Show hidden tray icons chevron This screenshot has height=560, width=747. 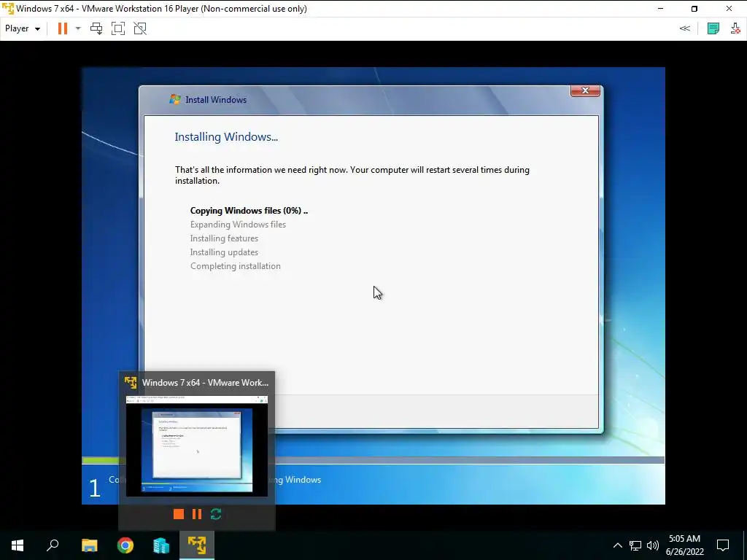617,545
